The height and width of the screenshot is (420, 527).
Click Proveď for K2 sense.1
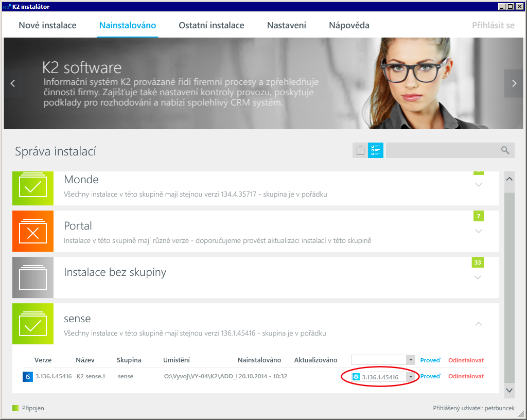point(430,376)
